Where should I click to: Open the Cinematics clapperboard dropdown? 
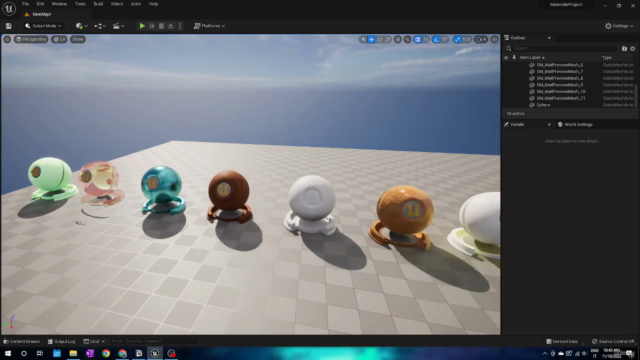pos(118,26)
